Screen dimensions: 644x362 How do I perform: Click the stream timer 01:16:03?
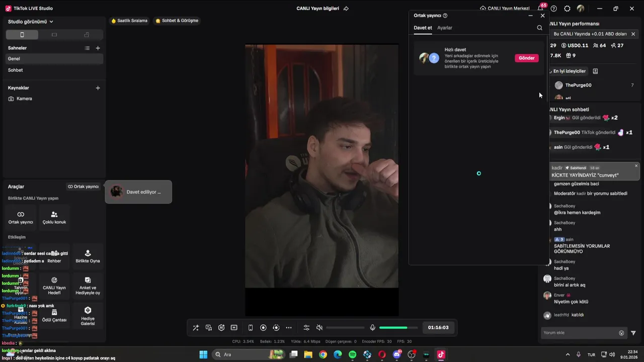(x=438, y=327)
